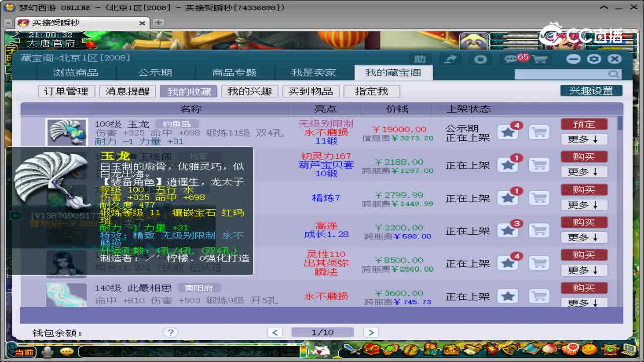This screenshot has width=644, height=362.
Task: Click the microphone icon in bottom bar
Action: (48, 352)
